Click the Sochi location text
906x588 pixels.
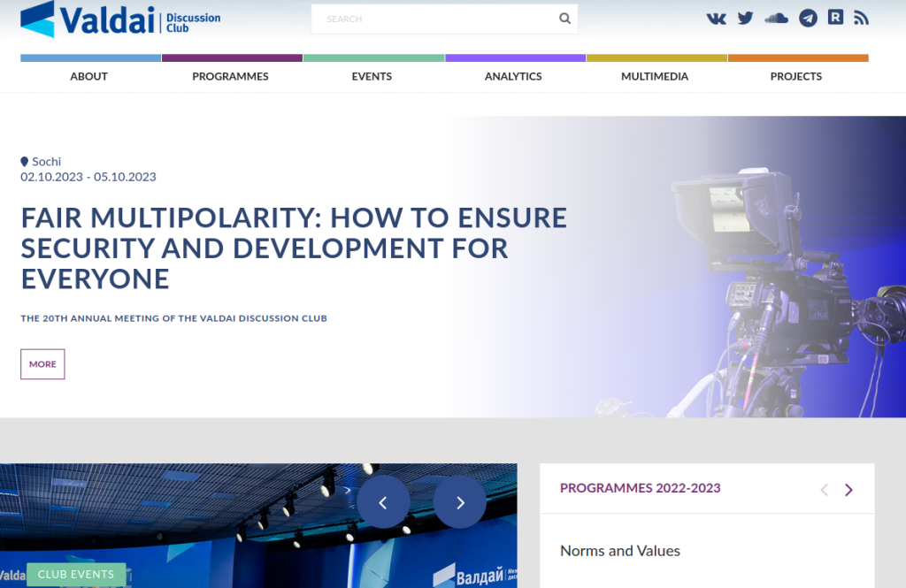tap(46, 162)
